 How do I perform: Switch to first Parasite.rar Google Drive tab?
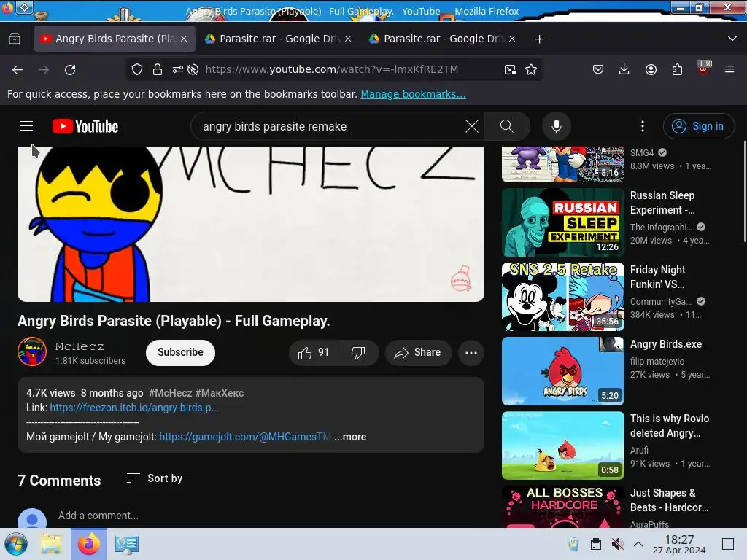pos(279,39)
